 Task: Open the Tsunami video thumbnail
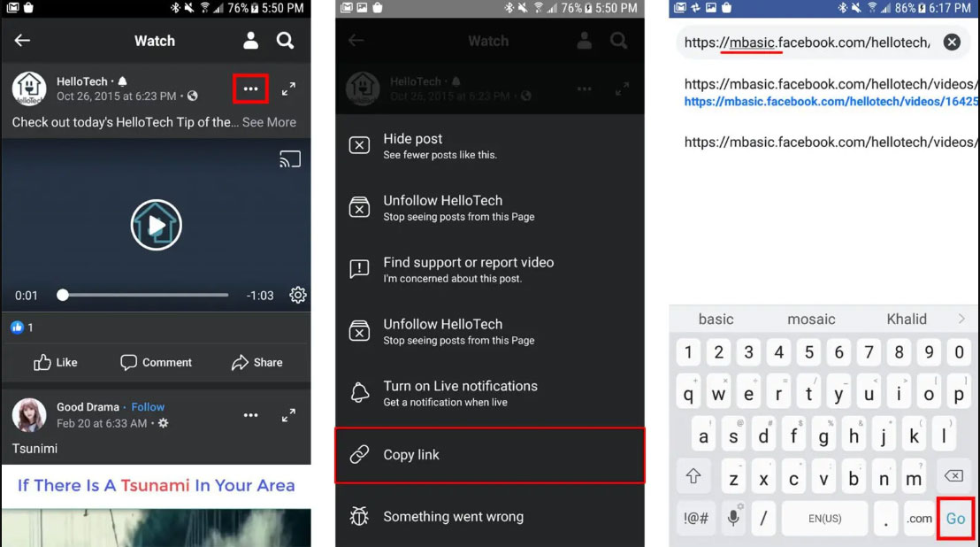pyautogui.click(x=157, y=505)
